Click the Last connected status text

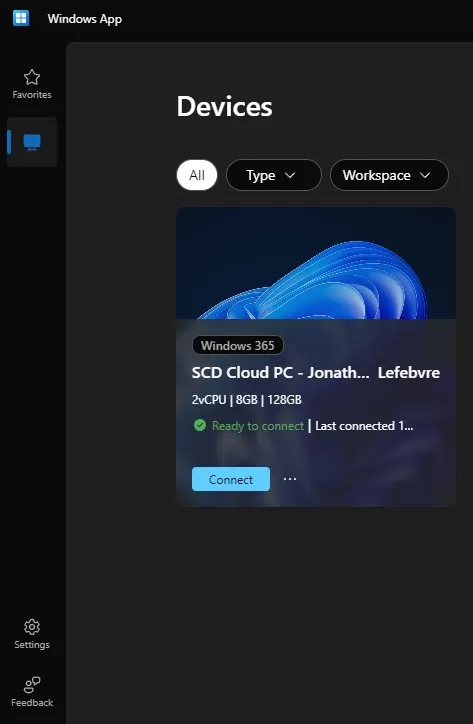click(364, 426)
